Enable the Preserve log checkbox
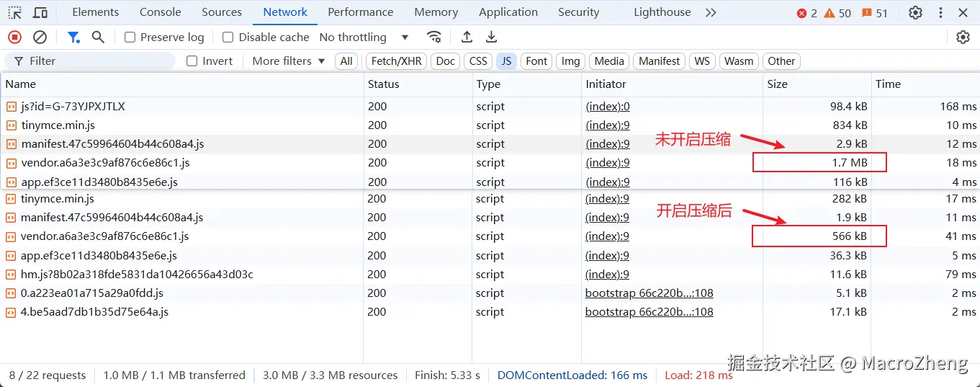This screenshot has height=387, width=980. point(130,37)
